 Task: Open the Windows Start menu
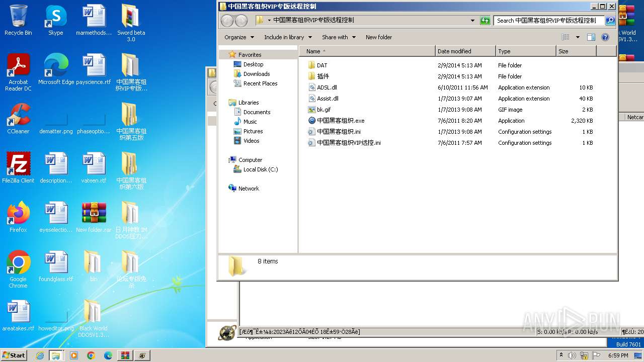tap(14, 355)
